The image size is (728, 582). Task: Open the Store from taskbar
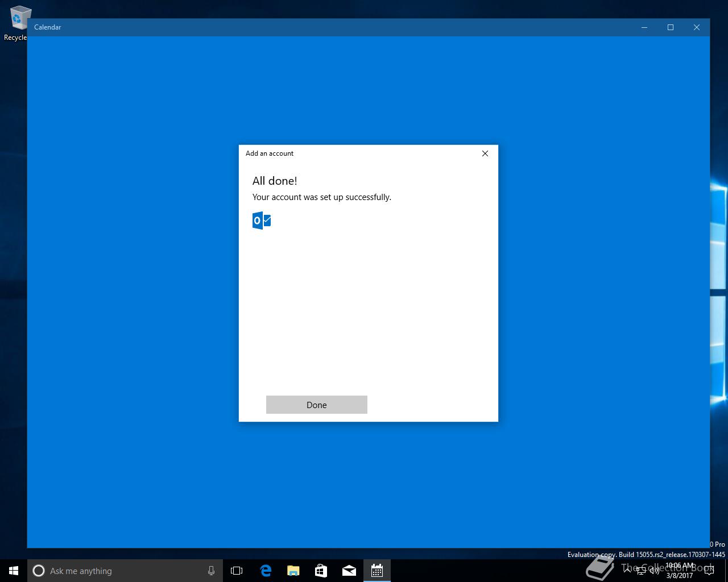[321, 571]
